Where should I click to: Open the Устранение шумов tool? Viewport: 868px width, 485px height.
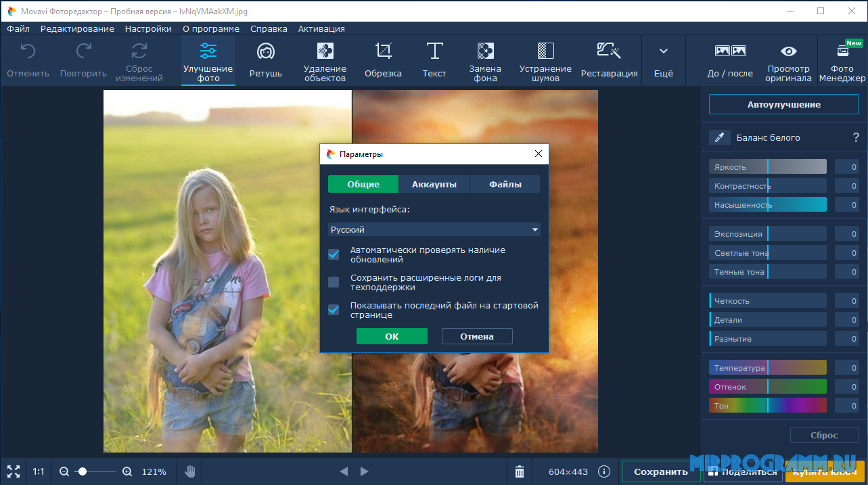pyautogui.click(x=545, y=61)
